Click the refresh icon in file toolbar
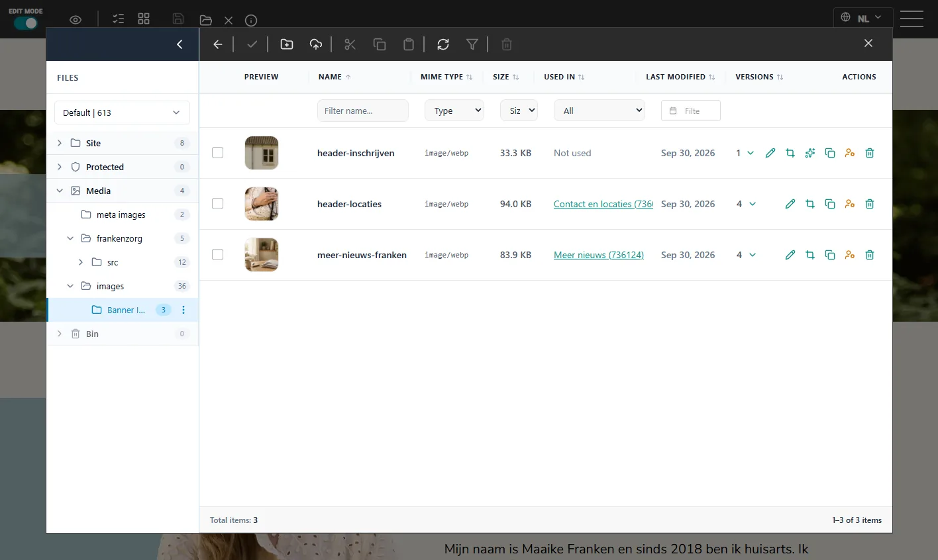 [443, 44]
